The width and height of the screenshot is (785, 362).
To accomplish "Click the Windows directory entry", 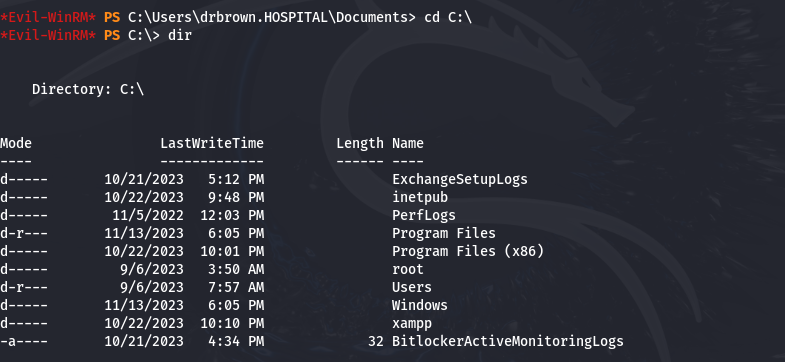I will coord(420,305).
